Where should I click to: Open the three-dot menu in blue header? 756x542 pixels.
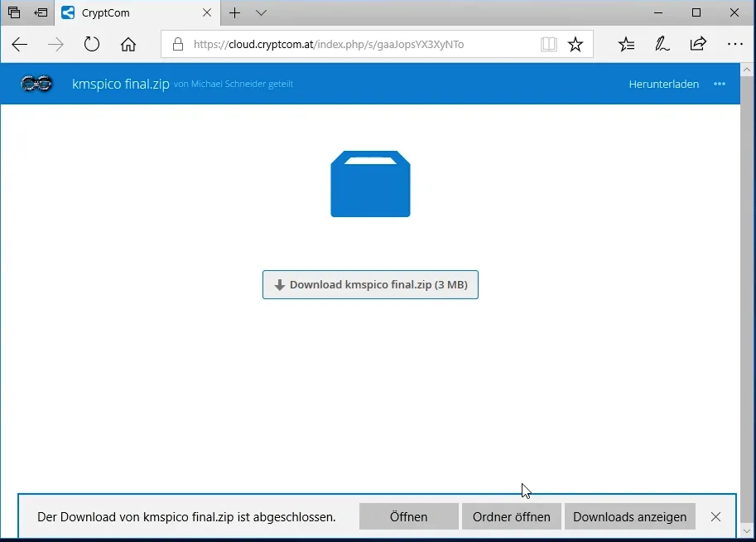[720, 84]
